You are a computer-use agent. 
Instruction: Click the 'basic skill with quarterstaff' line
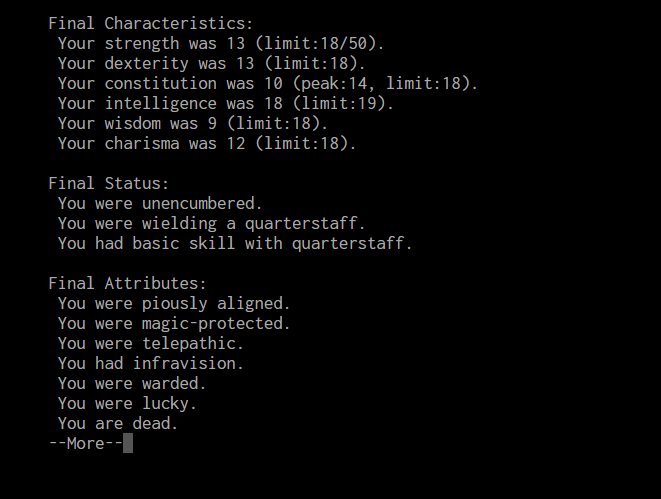click(x=235, y=243)
